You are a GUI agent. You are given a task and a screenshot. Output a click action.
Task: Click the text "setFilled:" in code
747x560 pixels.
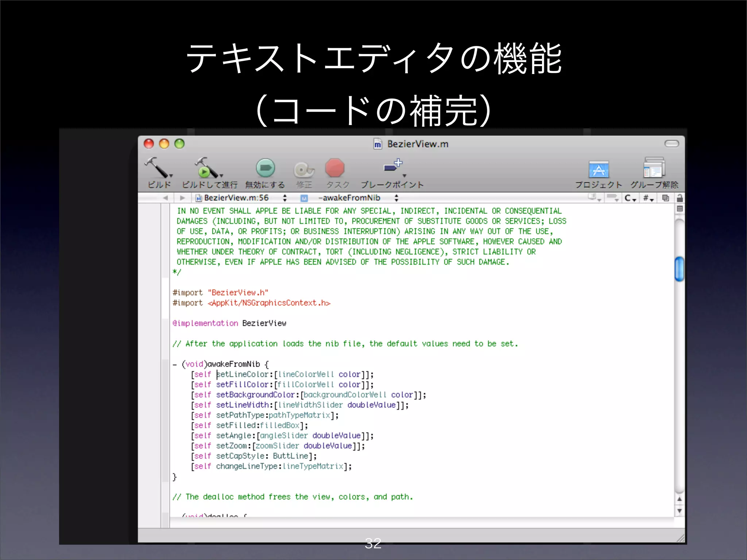tap(238, 425)
